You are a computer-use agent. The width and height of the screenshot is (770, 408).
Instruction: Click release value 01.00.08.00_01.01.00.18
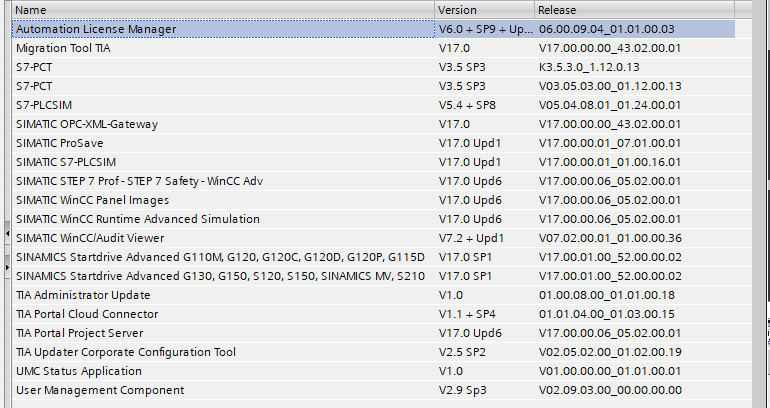[606, 296]
